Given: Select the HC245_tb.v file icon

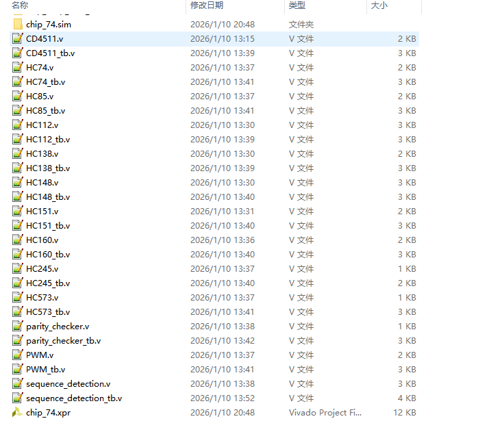Looking at the screenshot, I should pyautogui.click(x=18, y=283).
